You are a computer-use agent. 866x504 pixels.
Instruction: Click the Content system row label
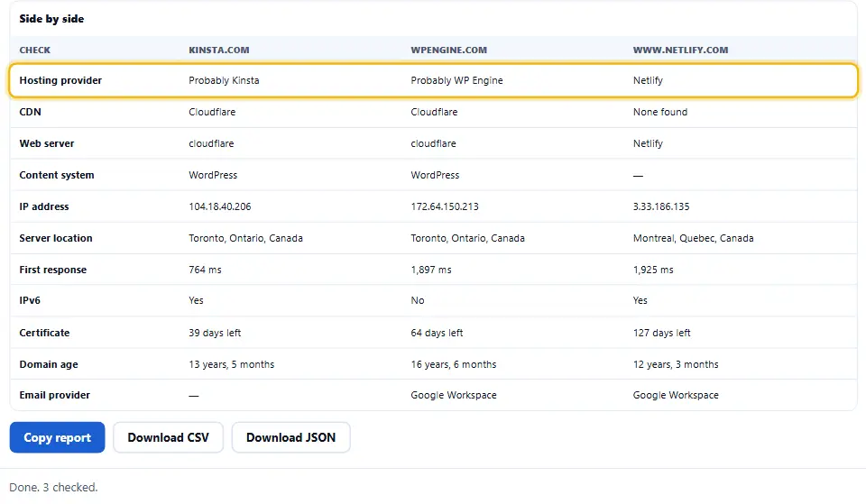tap(57, 175)
